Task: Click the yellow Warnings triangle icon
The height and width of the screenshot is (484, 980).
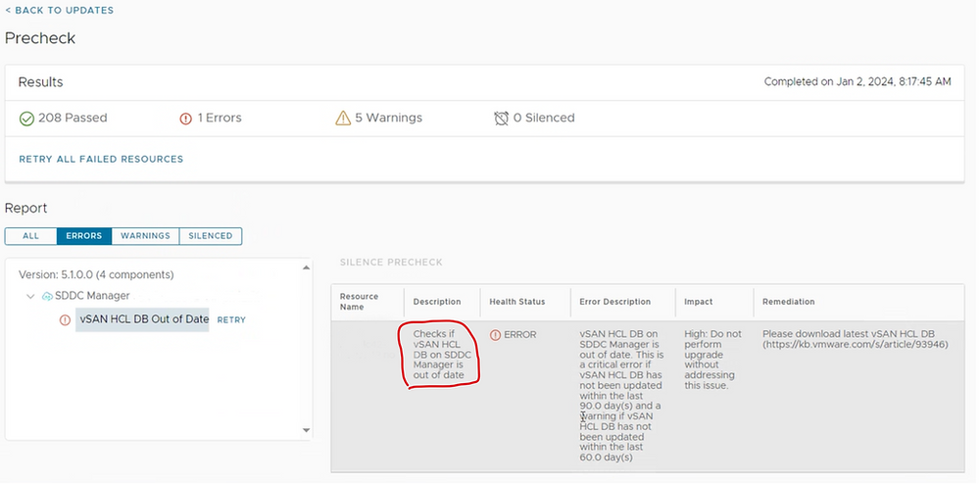Action: (x=343, y=118)
